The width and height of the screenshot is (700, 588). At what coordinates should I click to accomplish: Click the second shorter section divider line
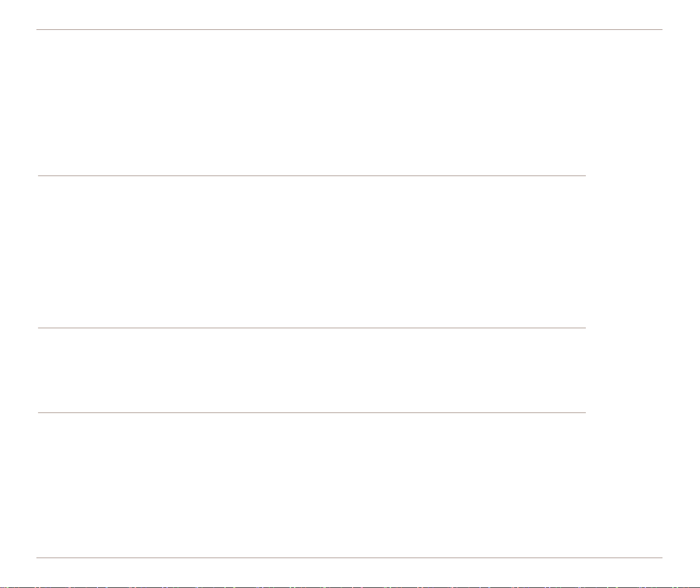pyautogui.click(x=311, y=328)
